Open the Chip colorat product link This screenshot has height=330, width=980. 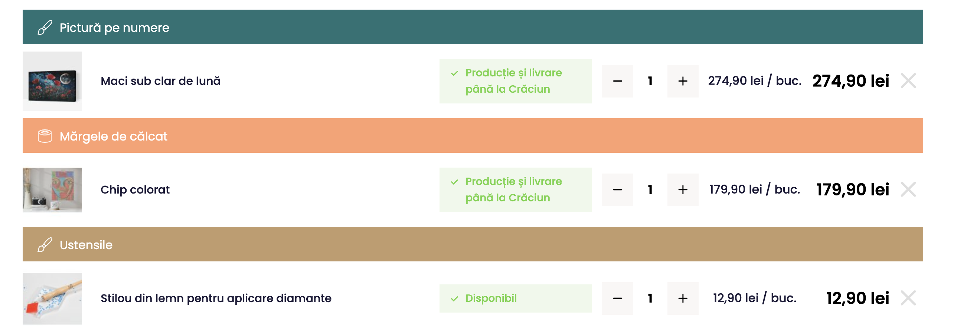[135, 189]
